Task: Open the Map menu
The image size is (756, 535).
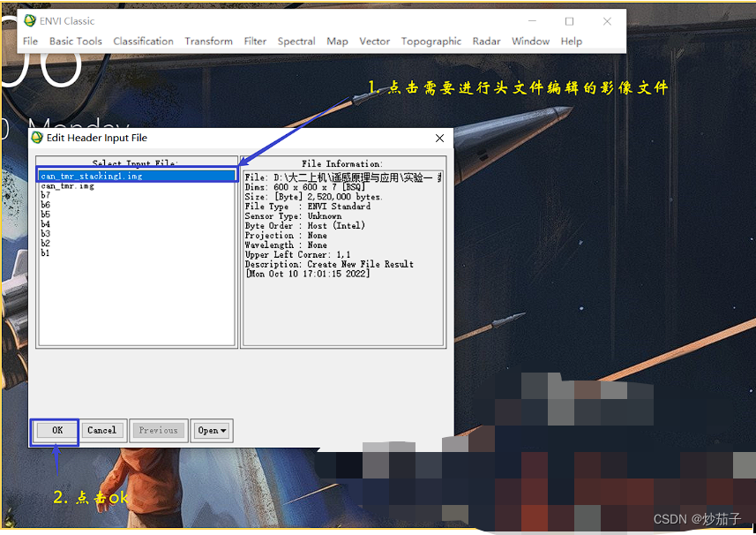Action: click(337, 41)
